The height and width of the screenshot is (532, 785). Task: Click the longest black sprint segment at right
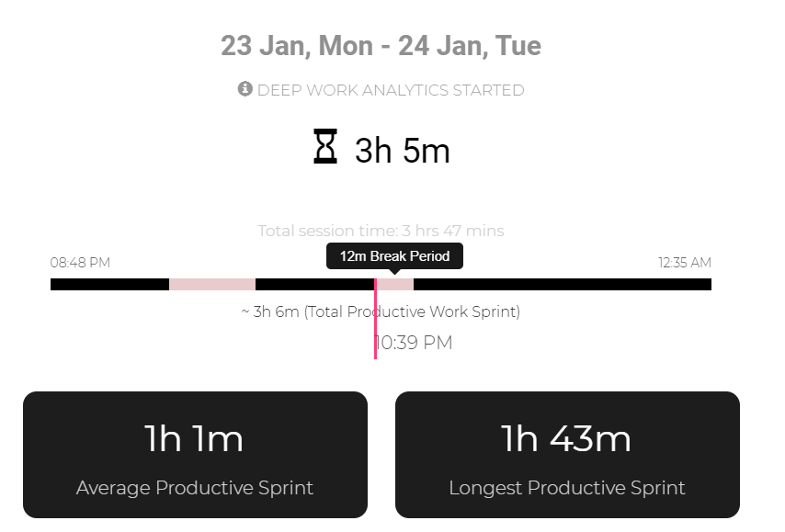click(563, 284)
